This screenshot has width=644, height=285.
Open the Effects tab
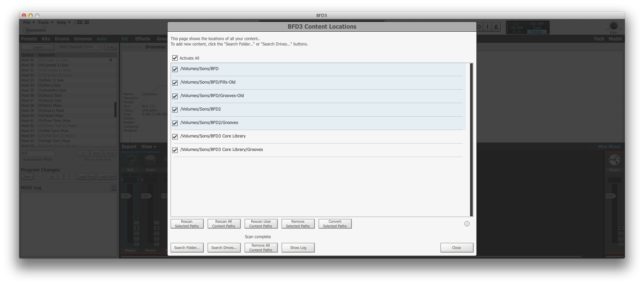point(143,39)
